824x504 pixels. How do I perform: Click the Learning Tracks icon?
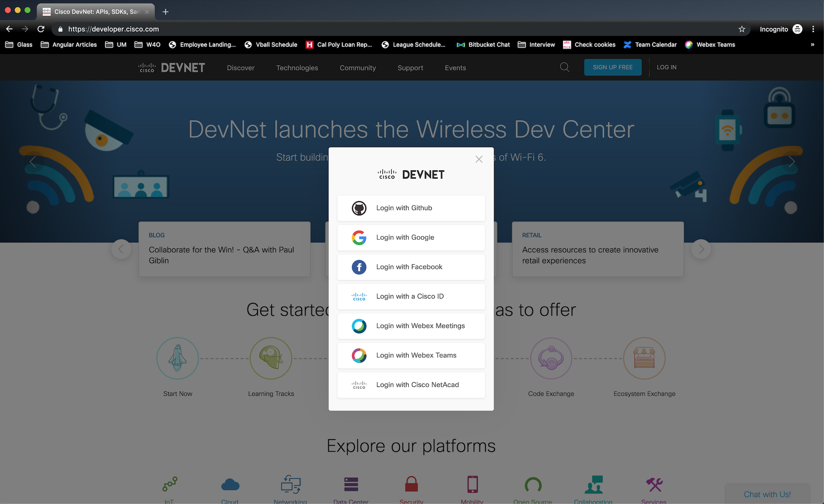(271, 359)
